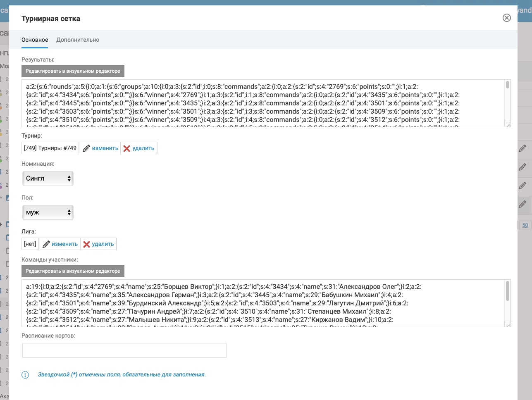Click red X icon to delete Турнир
532x400 pixels.
tap(127, 148)
